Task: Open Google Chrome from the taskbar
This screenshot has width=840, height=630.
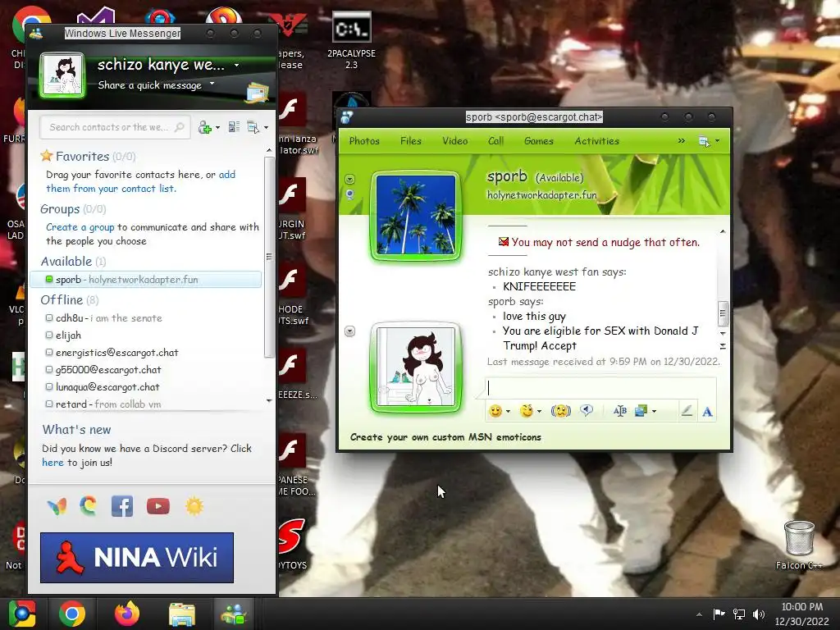Action: coord(72,614)
